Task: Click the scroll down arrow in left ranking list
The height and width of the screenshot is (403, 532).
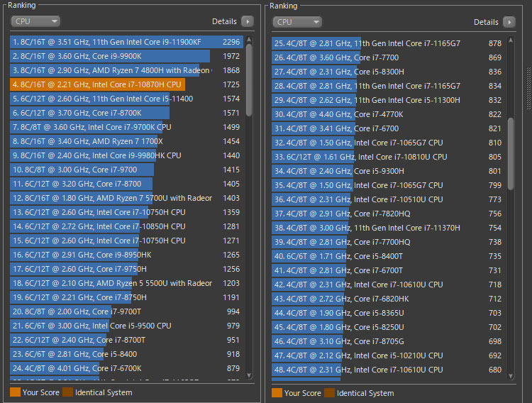Action: pos(249,375)
